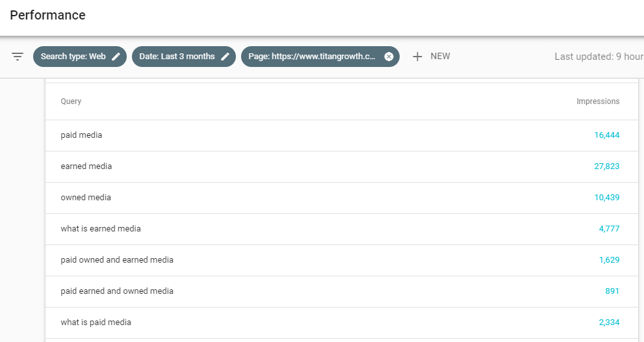
Task: Click the Performance page title
Action: 47,15
